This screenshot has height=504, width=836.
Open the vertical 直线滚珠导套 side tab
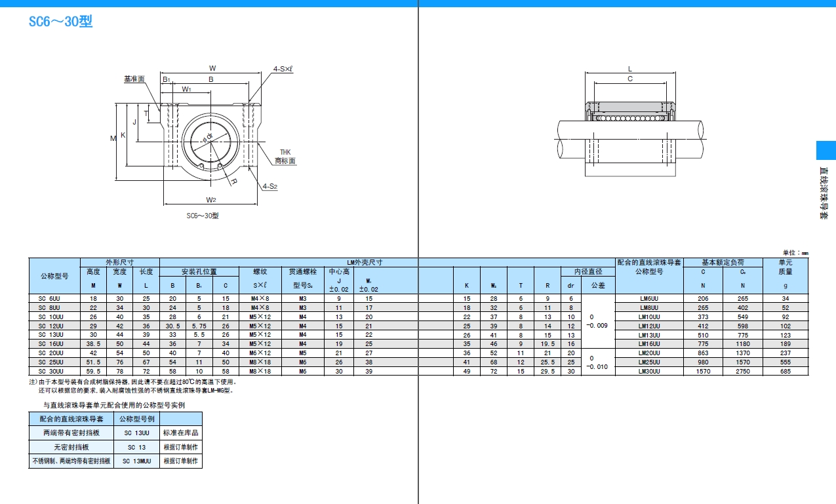coord(824,193)
